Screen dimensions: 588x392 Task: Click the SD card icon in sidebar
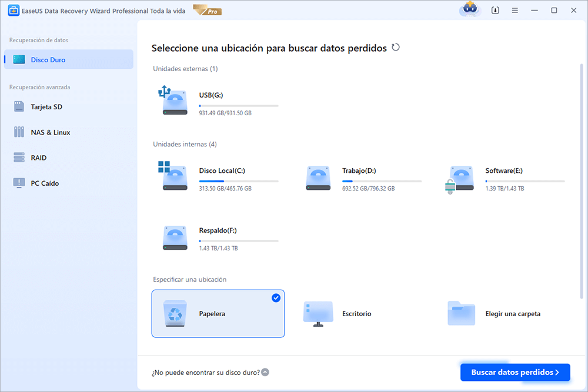(19, 107)
